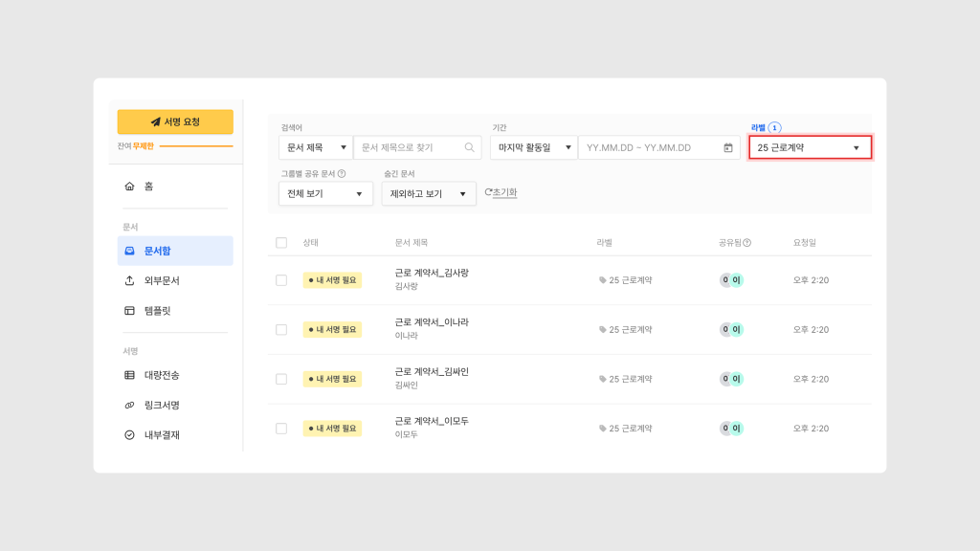Open the 제외하고 보기 hidden documents dropdown
This screenshot has width=980, height=551.
pos(428,193)
